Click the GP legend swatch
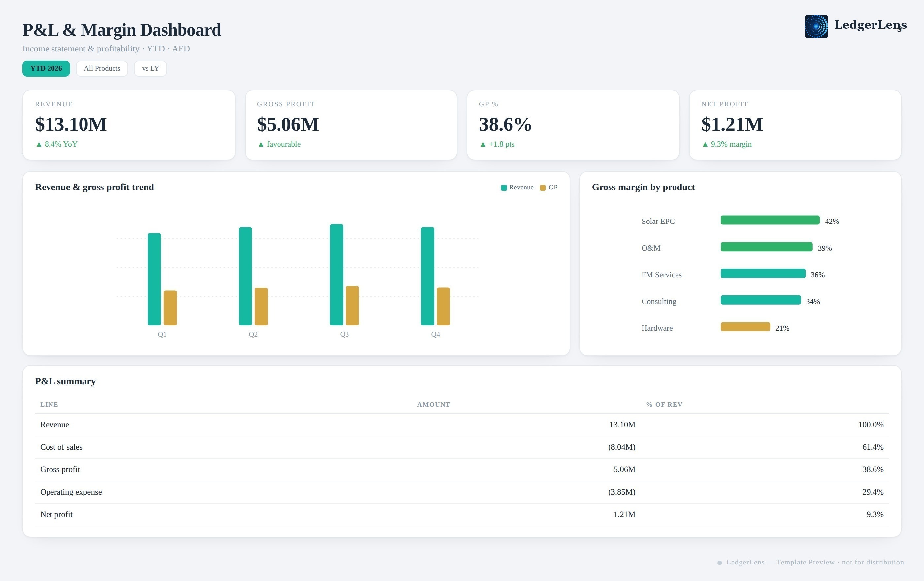 tap(543, 188)
